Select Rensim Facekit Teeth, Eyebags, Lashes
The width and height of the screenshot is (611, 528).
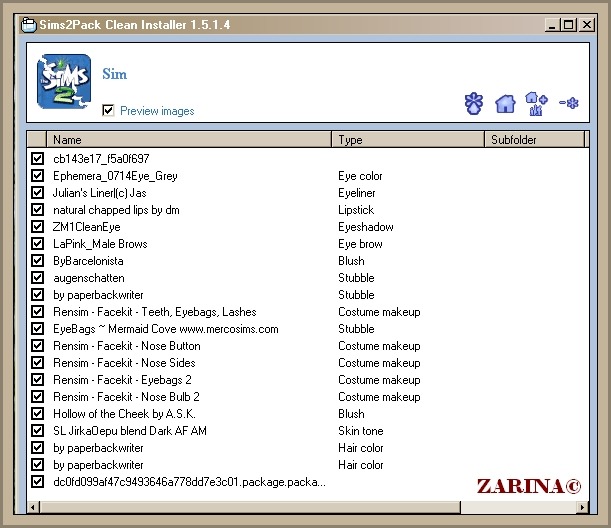click(x=155, y=312)
